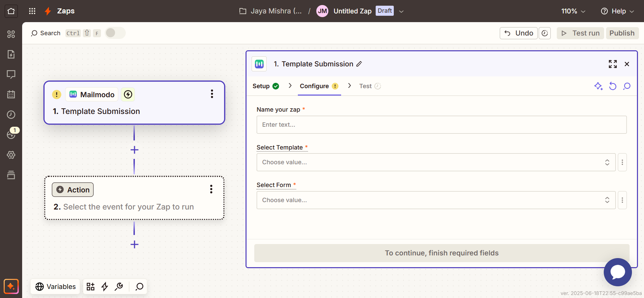The width and height of the screenshot is (644, 298).
Task: Open the Select Template dropdown
Action: (x=436, y=162)
